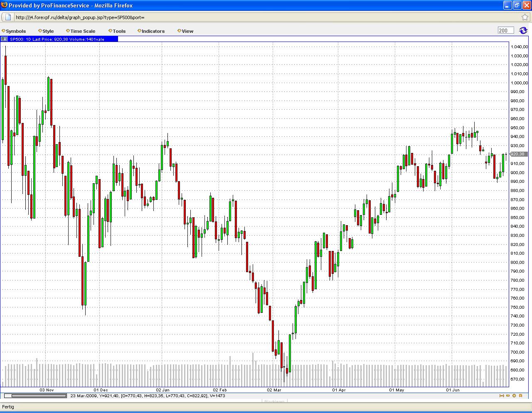
Task: Click the 920,38 current price marker
Action: (518, 154)
